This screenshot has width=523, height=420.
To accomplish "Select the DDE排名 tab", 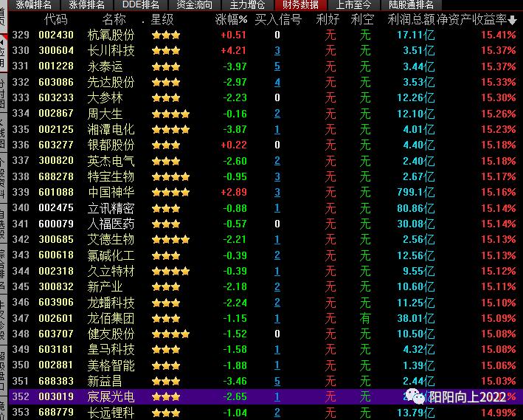I will click(x=140, y=4).
